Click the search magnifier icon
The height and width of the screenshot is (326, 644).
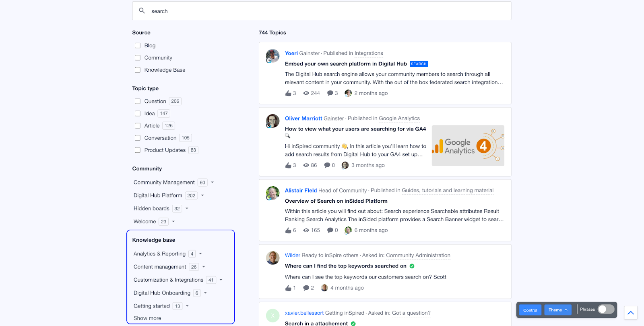click(x=142, y=11)
